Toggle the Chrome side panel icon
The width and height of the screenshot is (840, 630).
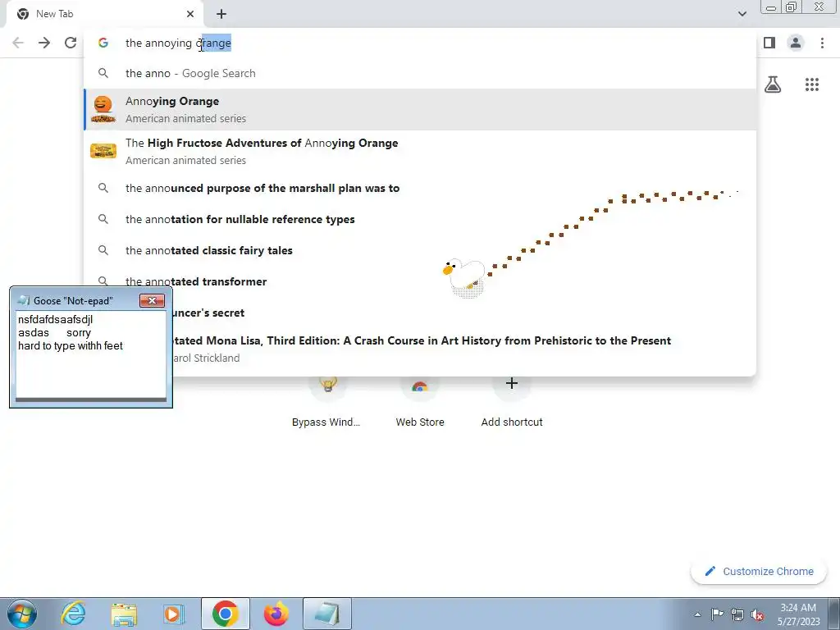click(x=769, y=43)
